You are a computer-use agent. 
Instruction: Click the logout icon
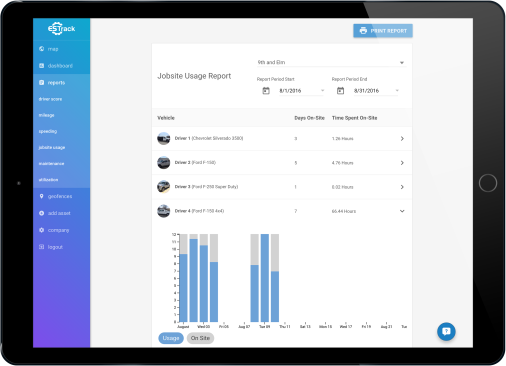tap(41, 247)
